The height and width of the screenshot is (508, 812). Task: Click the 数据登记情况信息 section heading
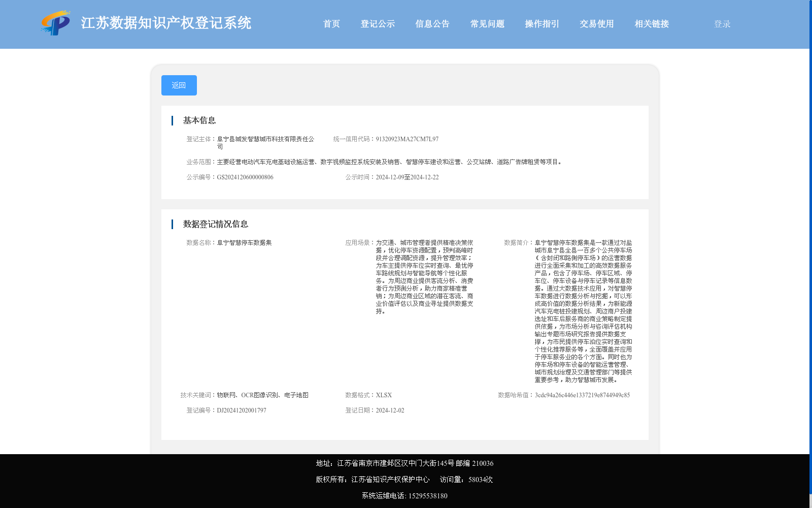216,224
